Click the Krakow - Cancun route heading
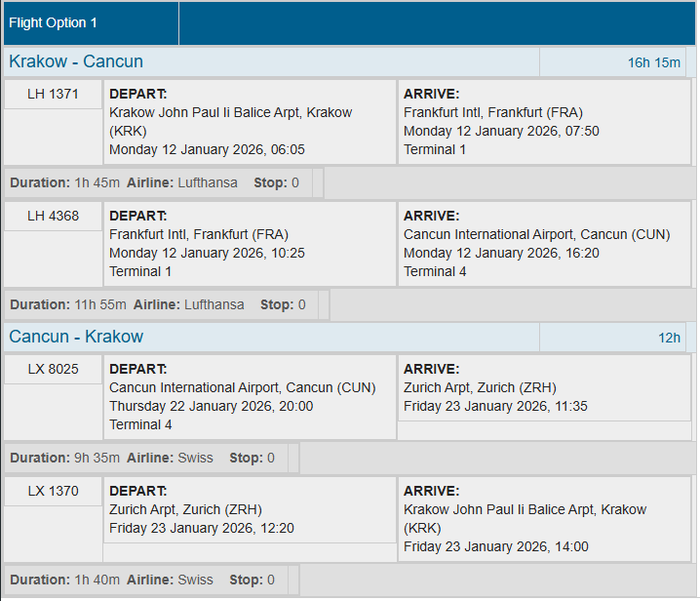The height and width of the screenshot is (601, 700). coord(77,61)
